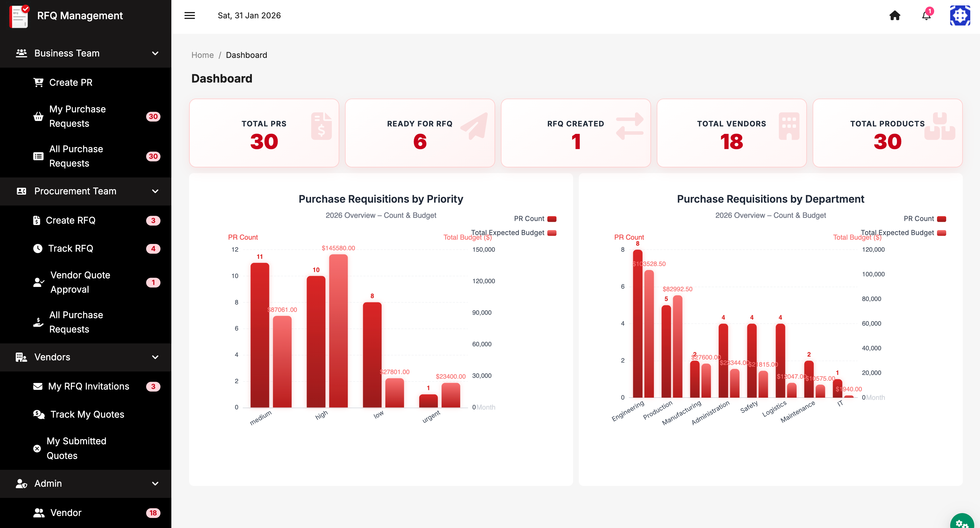Collapse the Procurement Team section
The width and height of the screenshot is (980, 528).
pyautogui.click(x=155, y=191)
